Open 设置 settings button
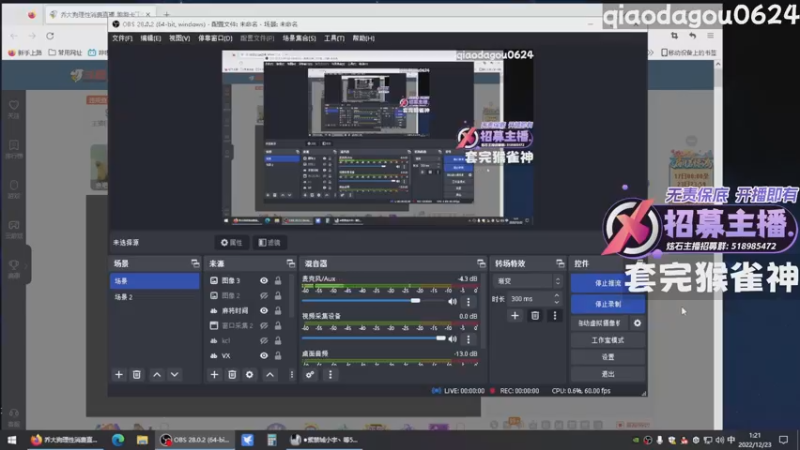800x450 pixels. tap(608, 357)
